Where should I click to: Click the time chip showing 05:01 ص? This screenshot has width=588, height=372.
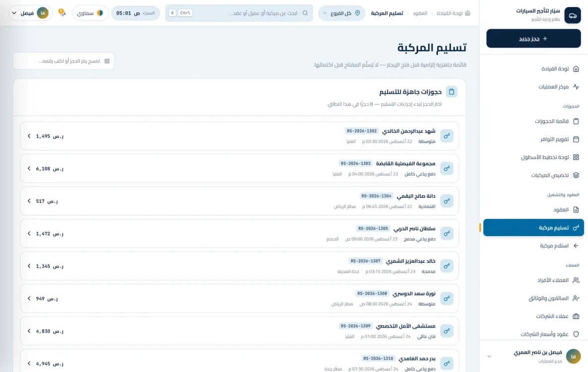coord(135,13)
